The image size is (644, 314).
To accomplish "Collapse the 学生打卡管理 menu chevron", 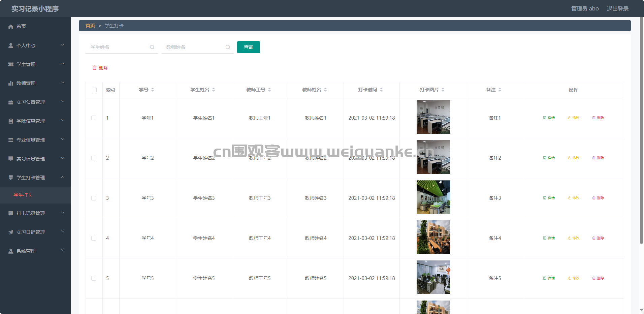I will (63, 177).
